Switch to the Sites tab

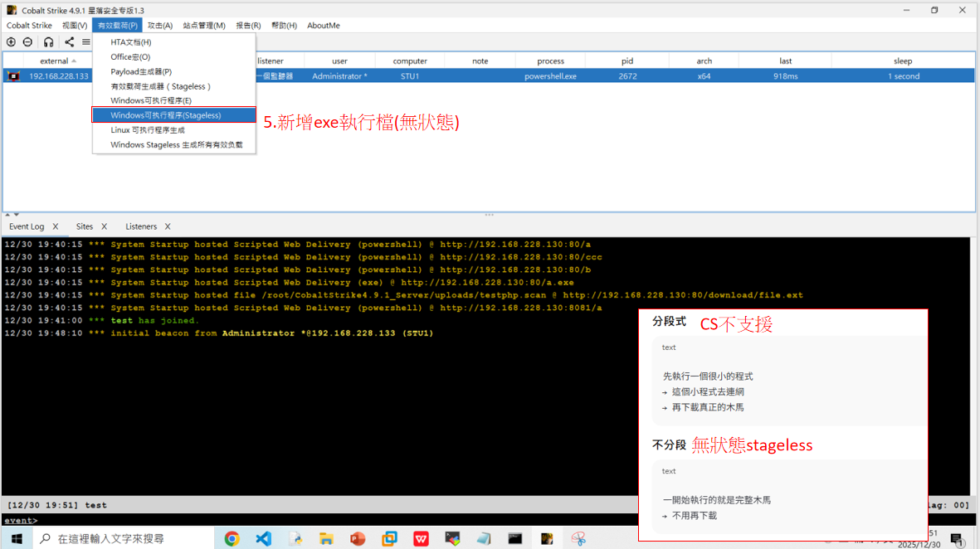85,226
